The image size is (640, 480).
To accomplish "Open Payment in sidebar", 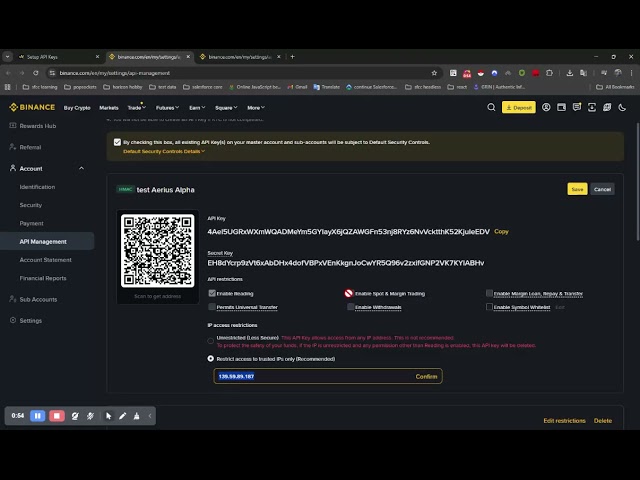I will [31, 223].
